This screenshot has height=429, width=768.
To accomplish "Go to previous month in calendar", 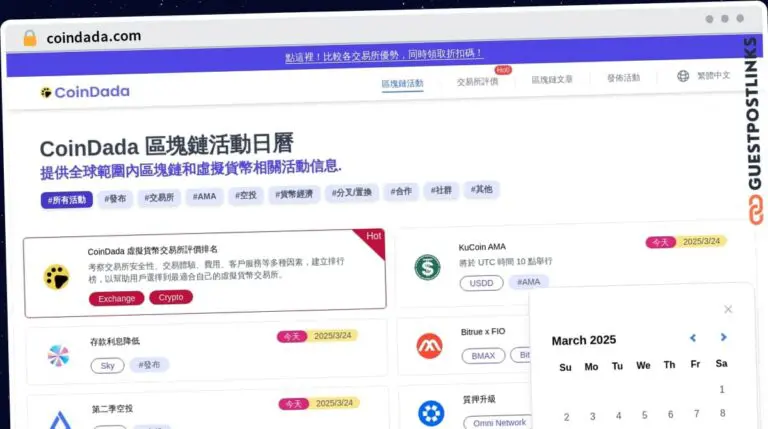I will point(692,338).
